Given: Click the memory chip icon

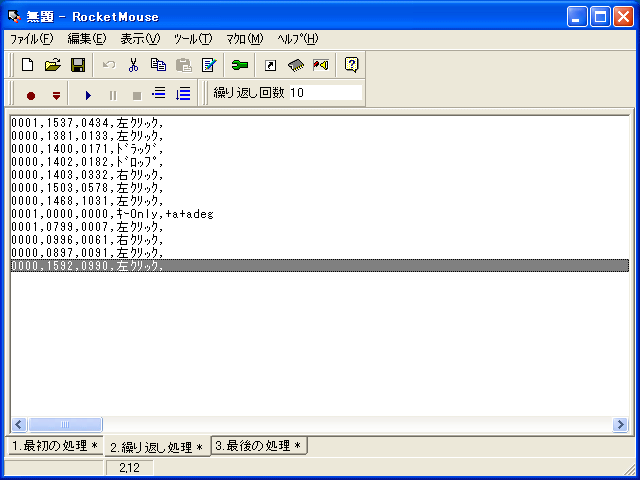Looking at the screenshot, I should coord(296,65).
